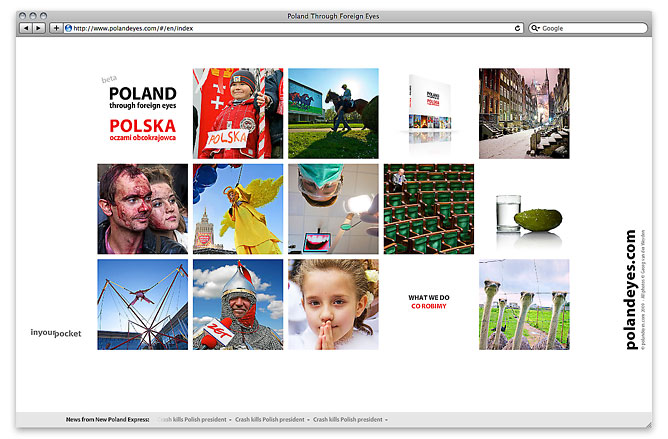Open the old town street photo
668x439 pixels.
524,113
